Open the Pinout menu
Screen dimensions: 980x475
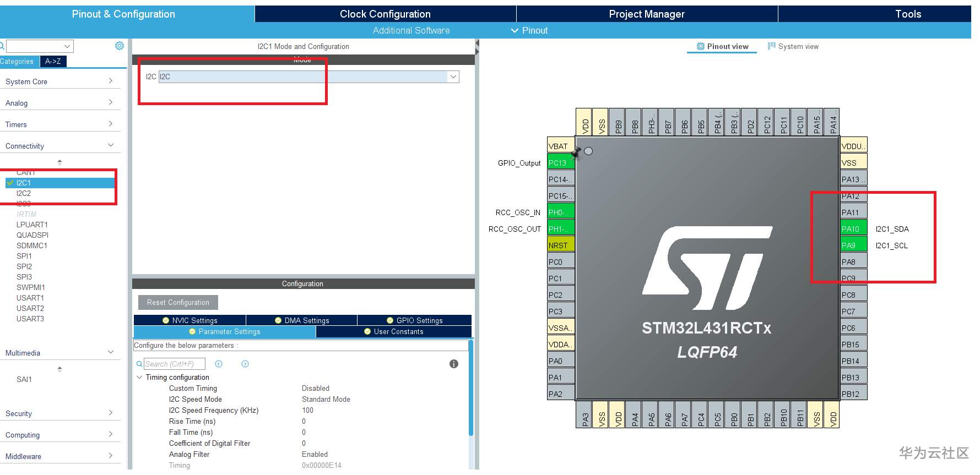click(x=529, y=31)
